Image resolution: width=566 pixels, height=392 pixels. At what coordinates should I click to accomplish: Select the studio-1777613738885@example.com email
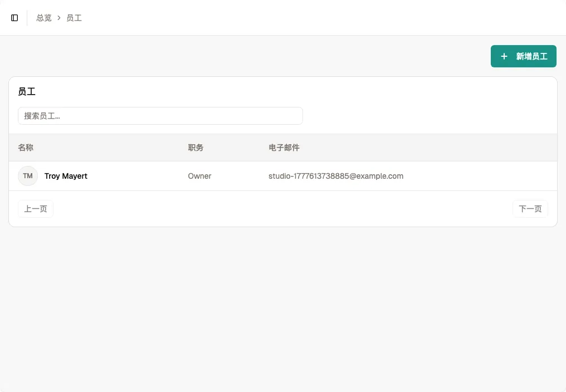336,176
